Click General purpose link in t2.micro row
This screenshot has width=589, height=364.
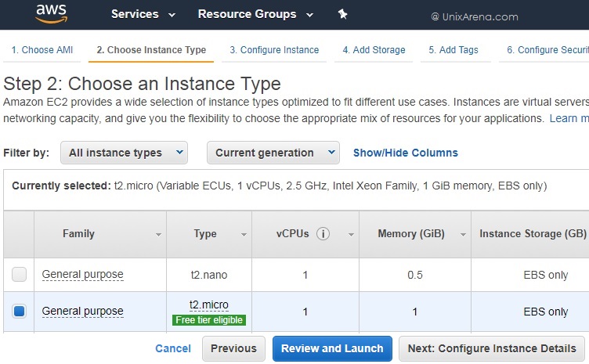[x=83, y=311]
